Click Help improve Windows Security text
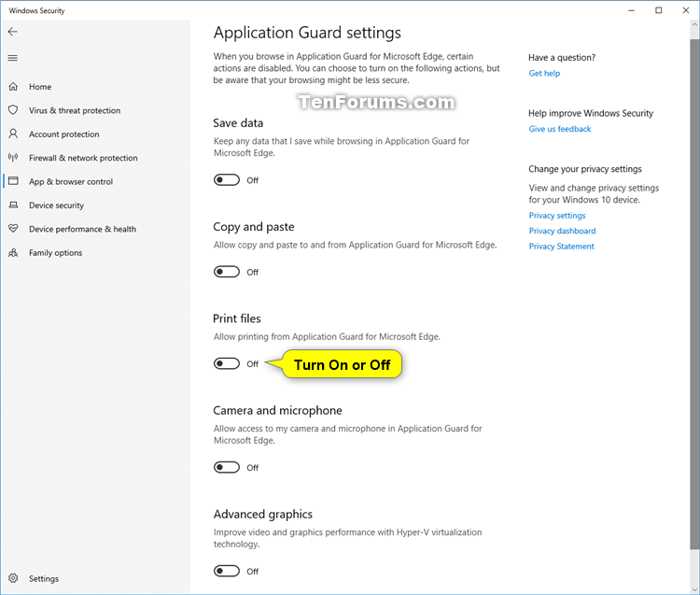Viewport: 700px width, 595px height. pyautogui.click(x=591, y=113)
